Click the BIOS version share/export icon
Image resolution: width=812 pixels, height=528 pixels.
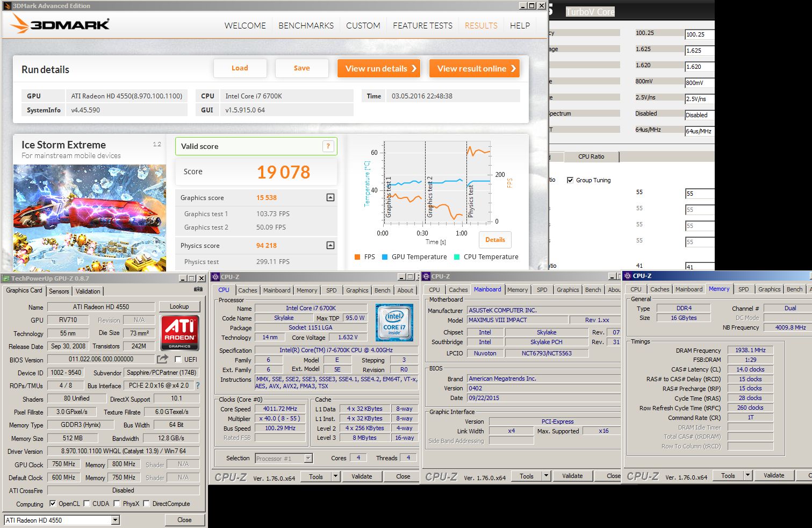pyautogui.click(x=162, y=359)
